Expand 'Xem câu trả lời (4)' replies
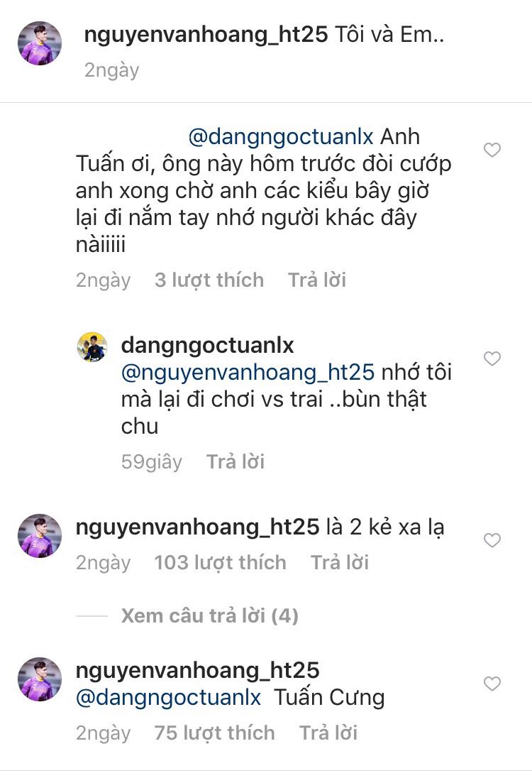The width and height of the screenshot is (532, 773). [x=209, y=615]
